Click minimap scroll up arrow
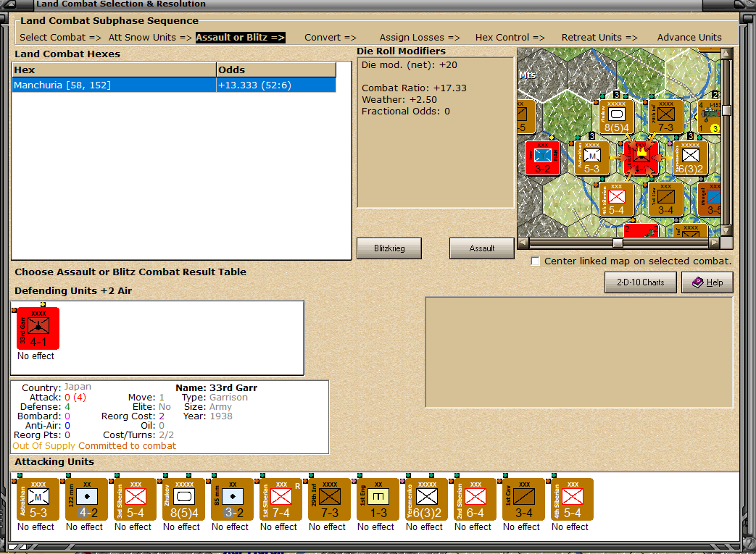Viewport: 756px width, 554px height. 726,53
